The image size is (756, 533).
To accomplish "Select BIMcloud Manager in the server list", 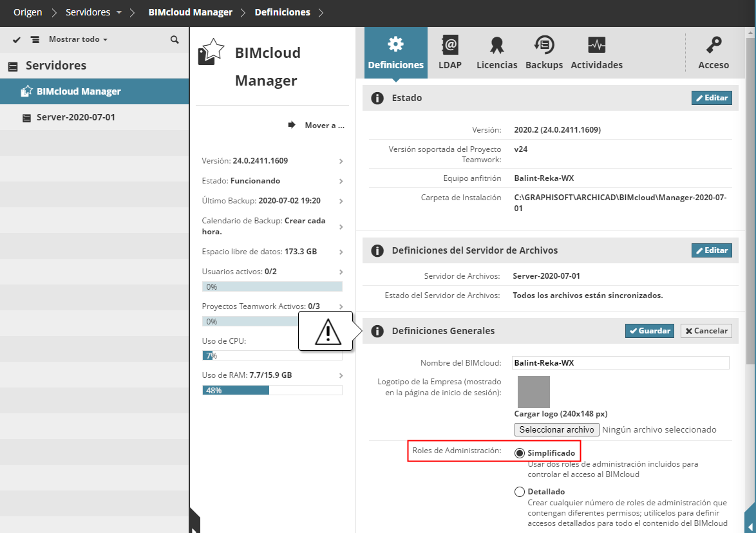I will [95, 91].
